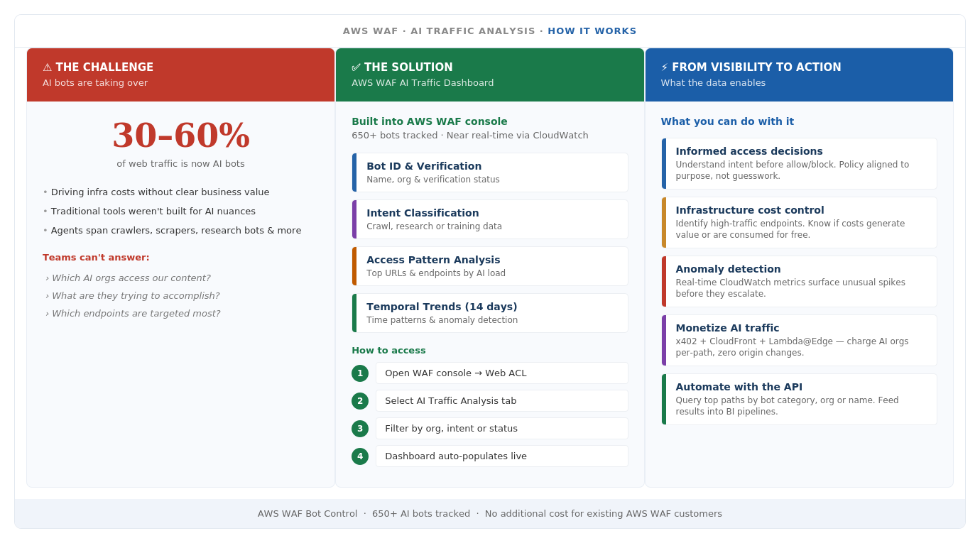The height and width of the screenshot is (543, 980).
Task: Open the Intent Classification card
Action: click(490, 219)
